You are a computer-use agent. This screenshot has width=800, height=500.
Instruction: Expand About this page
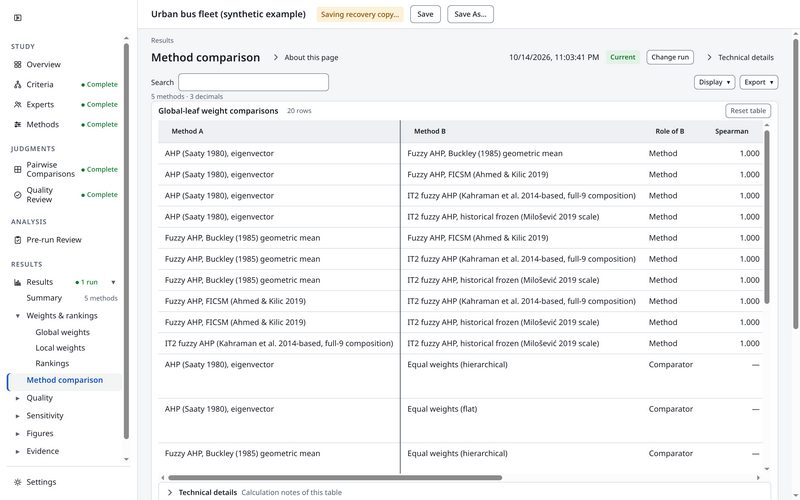306,58
